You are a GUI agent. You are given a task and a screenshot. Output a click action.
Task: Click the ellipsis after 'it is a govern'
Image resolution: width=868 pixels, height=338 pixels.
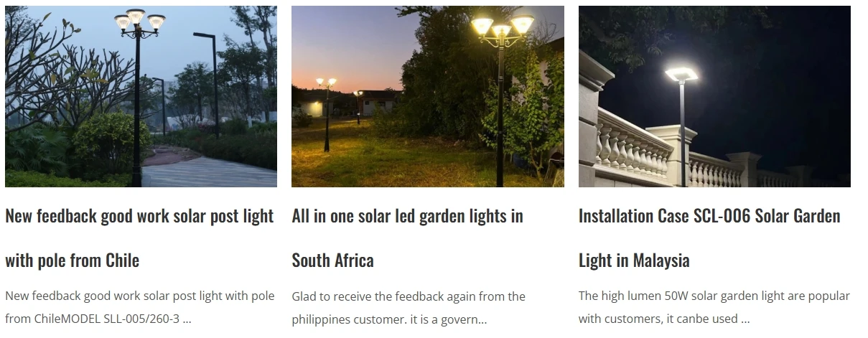pyautogui.click(x=482, y=320)
